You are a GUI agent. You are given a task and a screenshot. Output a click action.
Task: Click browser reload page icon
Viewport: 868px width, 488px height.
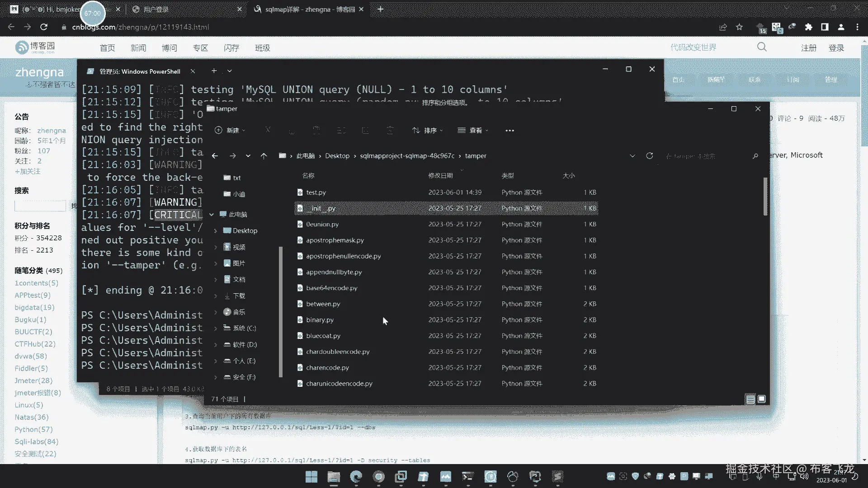(x=44, y=27)
